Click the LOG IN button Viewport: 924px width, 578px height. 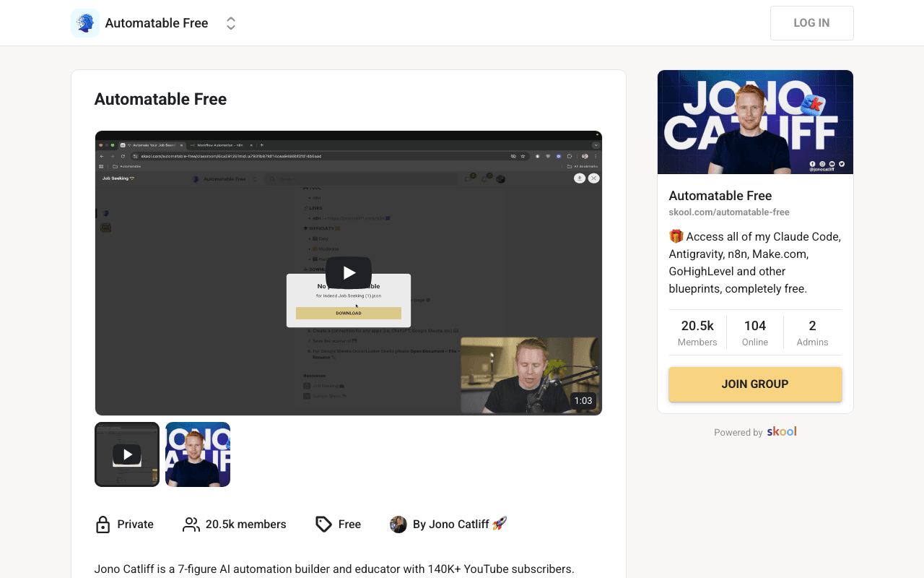point(811,23)
